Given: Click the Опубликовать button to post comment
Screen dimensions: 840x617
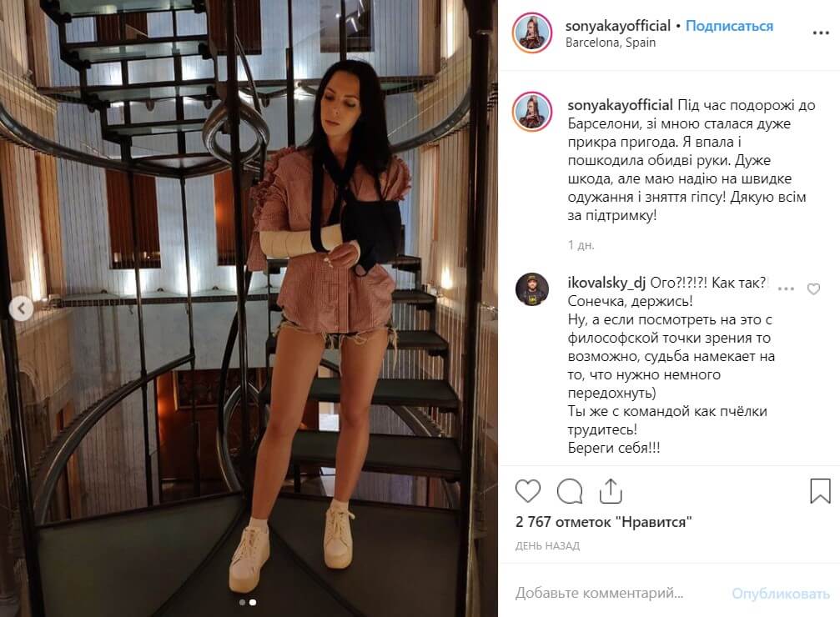Looking at the screenshot, I should pyautogui.click(x=781, y=594).
